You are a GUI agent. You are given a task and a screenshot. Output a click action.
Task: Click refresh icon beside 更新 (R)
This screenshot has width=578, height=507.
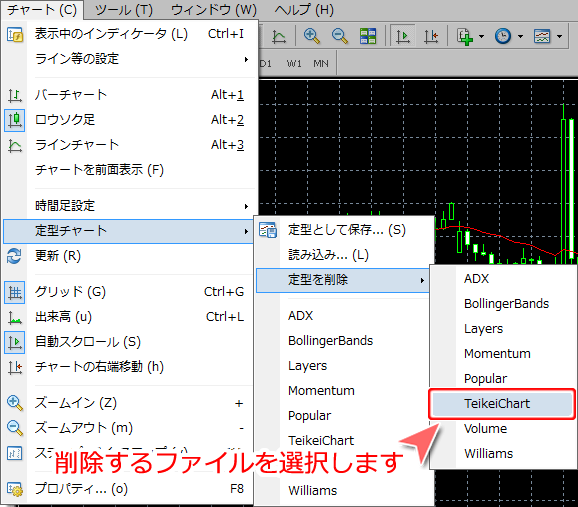click(14, 256)
